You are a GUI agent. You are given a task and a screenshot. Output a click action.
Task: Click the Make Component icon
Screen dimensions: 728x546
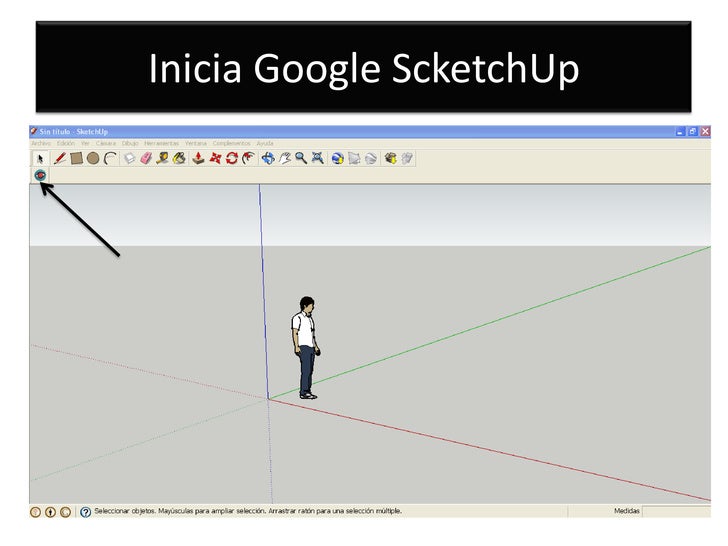129,159
